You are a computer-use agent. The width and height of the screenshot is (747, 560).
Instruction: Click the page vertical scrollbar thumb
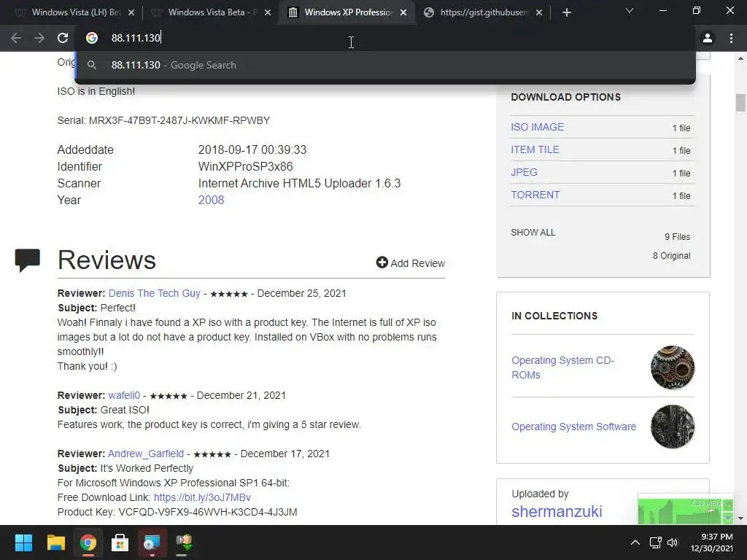740,103
